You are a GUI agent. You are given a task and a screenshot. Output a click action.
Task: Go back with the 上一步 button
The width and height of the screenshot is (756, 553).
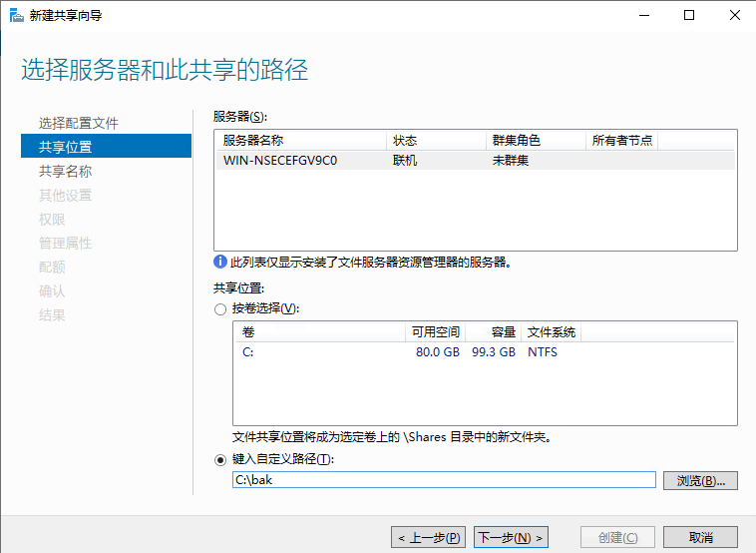429,537
